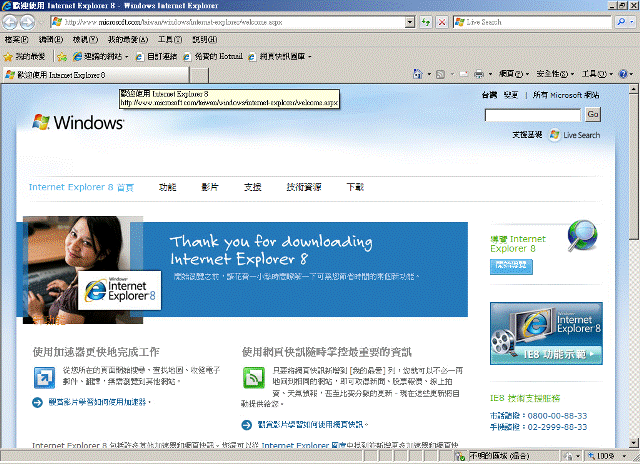Open the 檔案(F) menu
Screen dimensions: 640x464
[17, 39]
